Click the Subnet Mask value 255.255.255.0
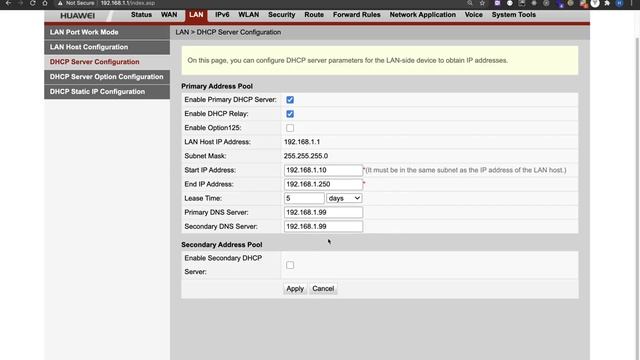The height and width of the screenshot is (360, 640). [306, 156]
